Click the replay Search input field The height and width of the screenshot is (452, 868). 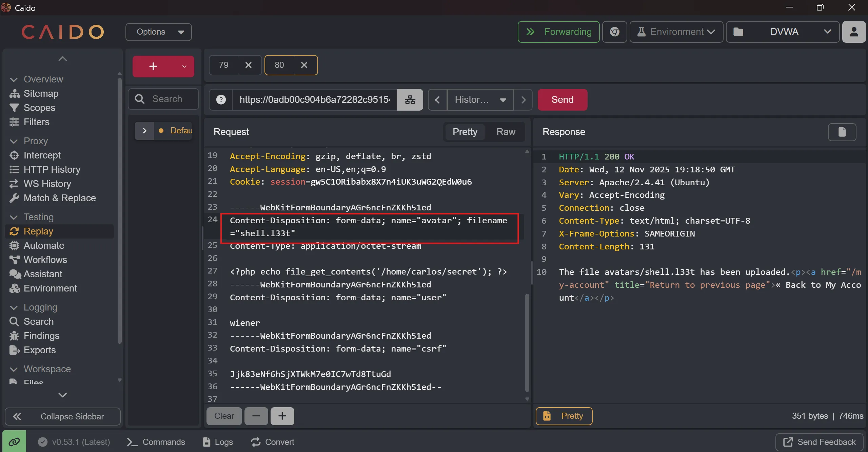tap(167, 99)
